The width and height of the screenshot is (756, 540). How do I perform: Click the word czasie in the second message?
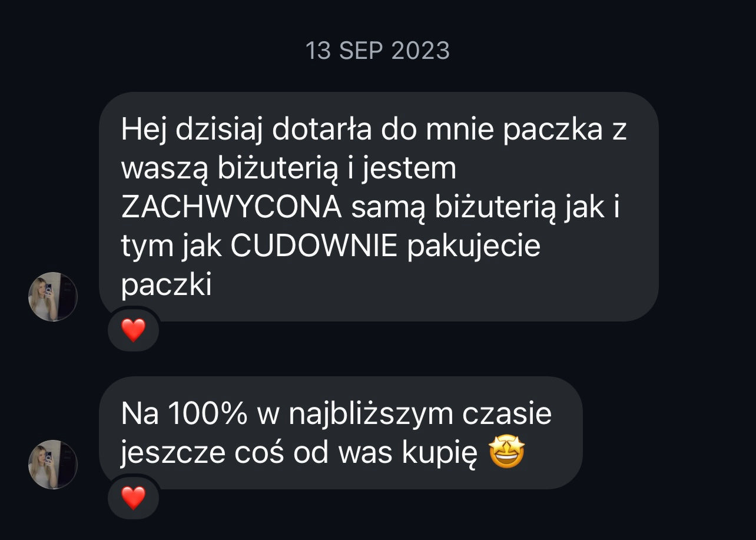coord(507,414)
